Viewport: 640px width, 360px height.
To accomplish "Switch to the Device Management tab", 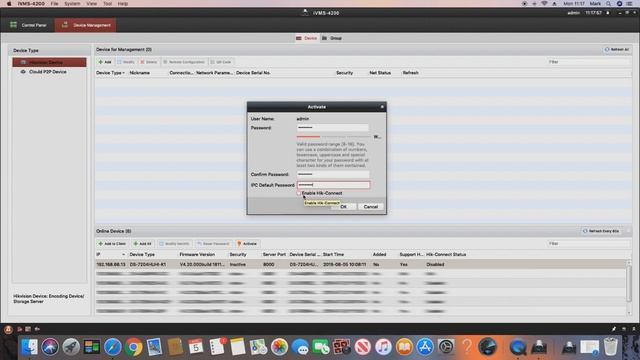I will point(85,25).
